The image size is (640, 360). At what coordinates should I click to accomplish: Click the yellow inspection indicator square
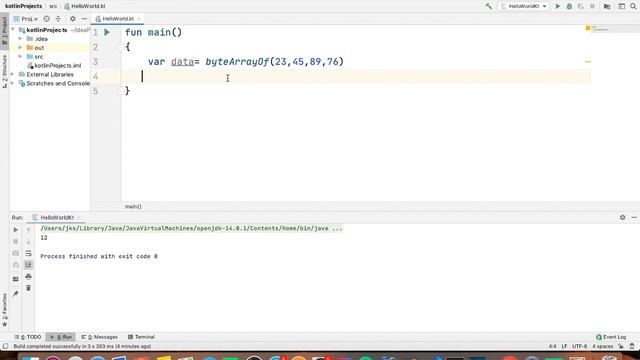[588, 28]
